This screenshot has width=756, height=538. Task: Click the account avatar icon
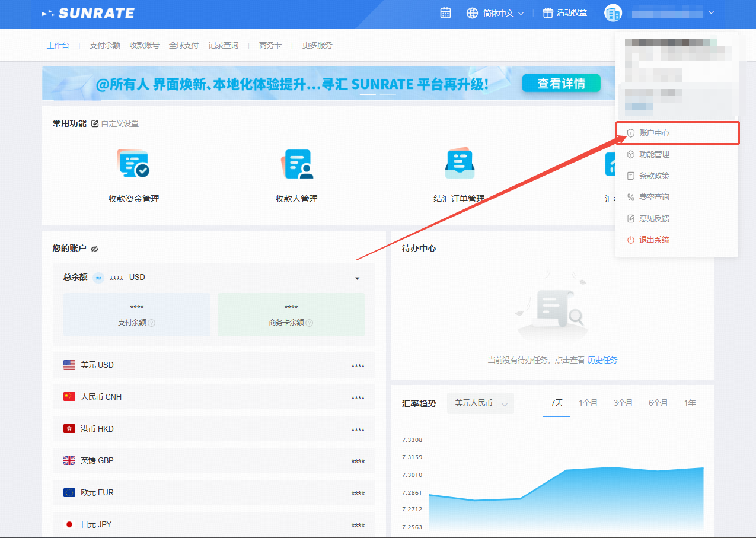tap(613, 13)
